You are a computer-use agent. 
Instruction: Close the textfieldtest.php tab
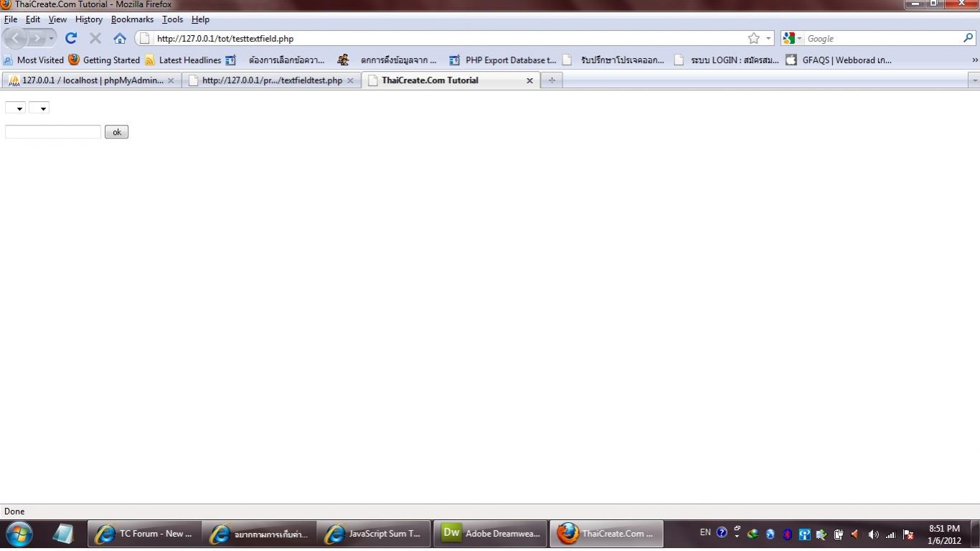point(350,80)
